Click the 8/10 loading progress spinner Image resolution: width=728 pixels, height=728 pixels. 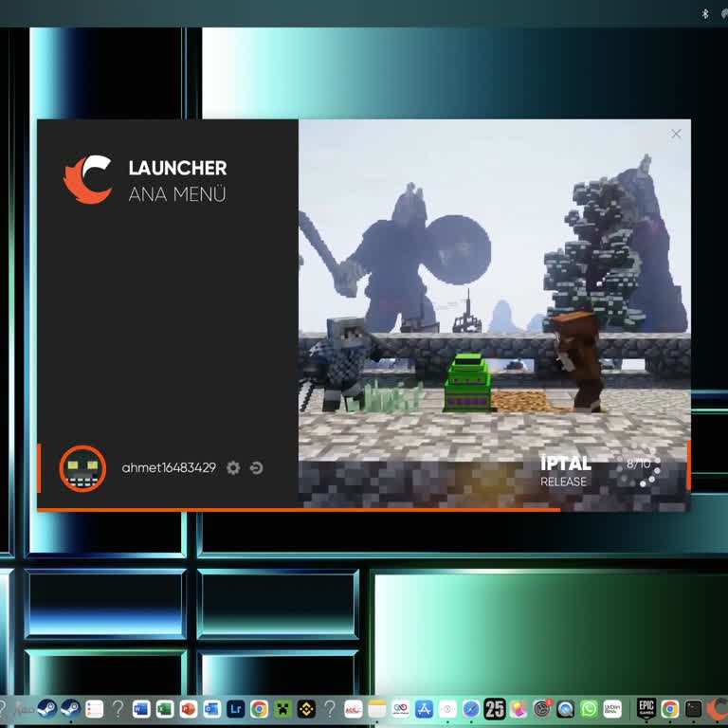[x=640, y=465]
